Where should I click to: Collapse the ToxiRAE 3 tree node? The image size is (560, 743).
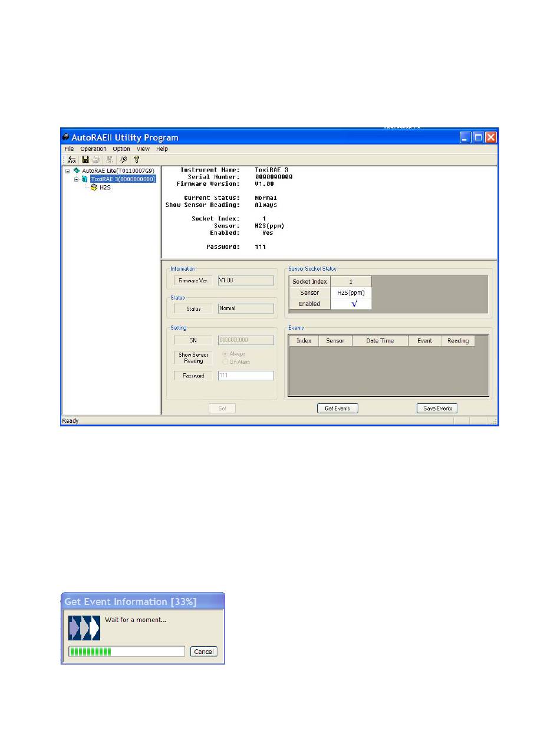pyautogui.click(x=77, y=179)
